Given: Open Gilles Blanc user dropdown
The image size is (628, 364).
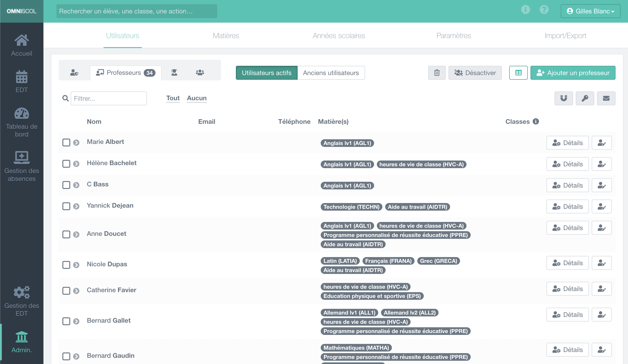Looking at the screenshot, I should coord(590,11).
